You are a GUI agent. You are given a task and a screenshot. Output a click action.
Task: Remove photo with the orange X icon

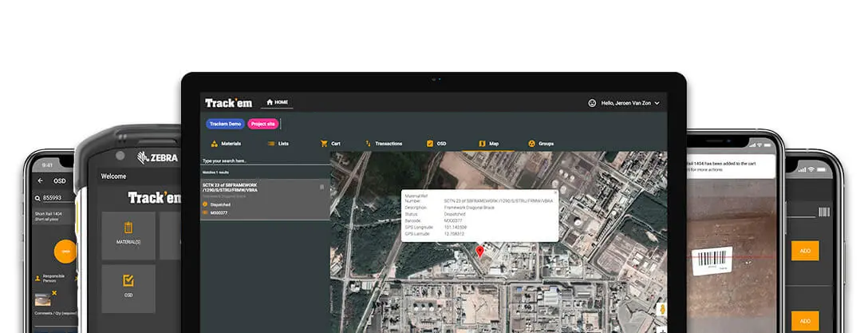point(53,292)
